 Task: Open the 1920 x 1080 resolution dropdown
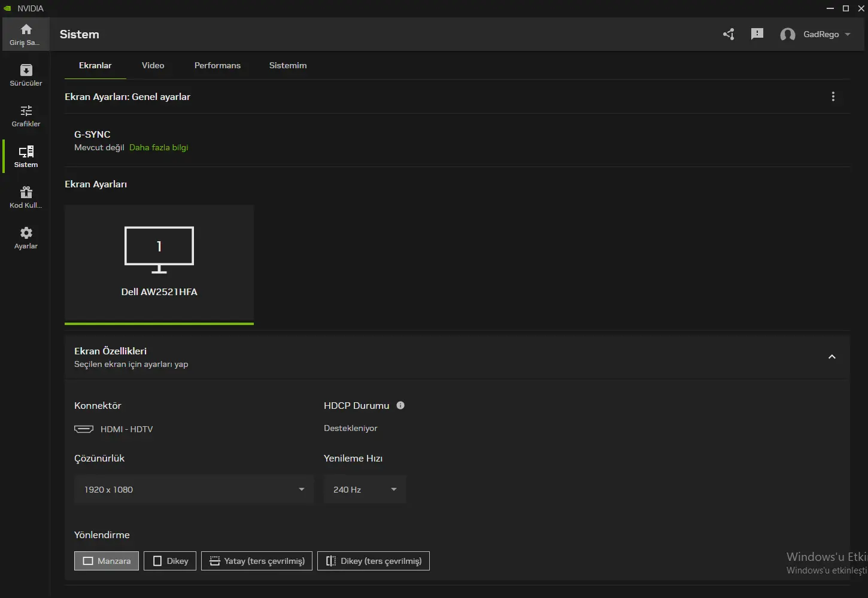(194, 490)
